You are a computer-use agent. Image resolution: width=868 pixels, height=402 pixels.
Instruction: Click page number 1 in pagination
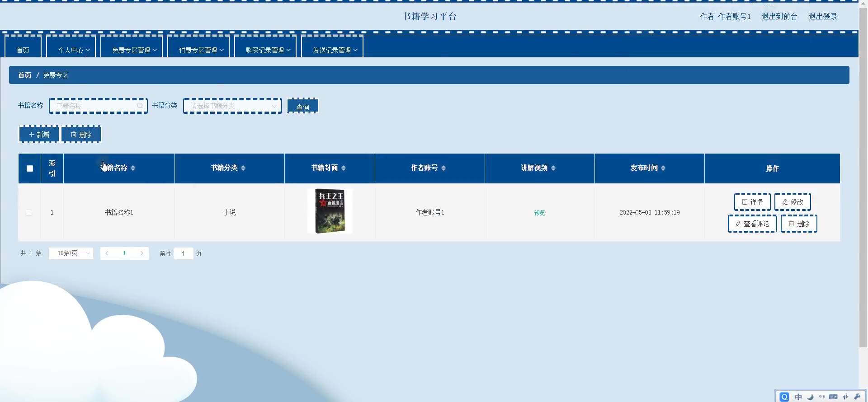pyautogui.click(x=124, y=253)
